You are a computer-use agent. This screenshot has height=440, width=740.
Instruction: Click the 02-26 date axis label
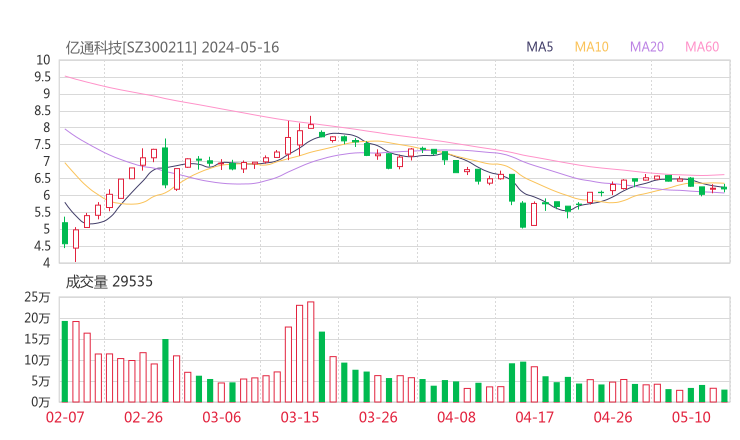pos(143,417)
